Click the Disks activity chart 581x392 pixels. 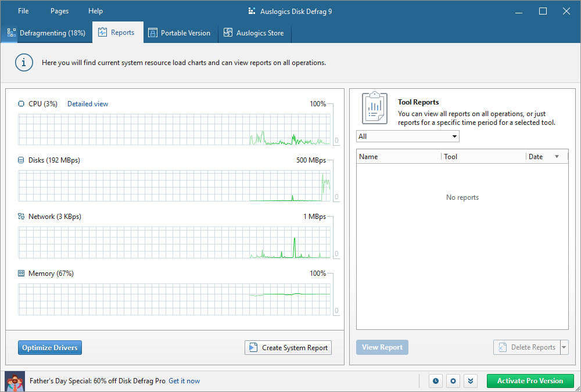174,186
